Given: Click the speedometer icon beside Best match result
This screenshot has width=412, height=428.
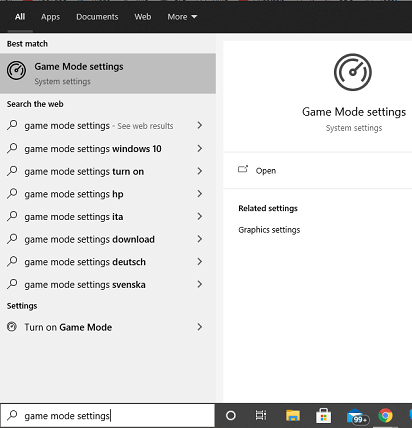Looking at the screenshot, I should point(16,70).
